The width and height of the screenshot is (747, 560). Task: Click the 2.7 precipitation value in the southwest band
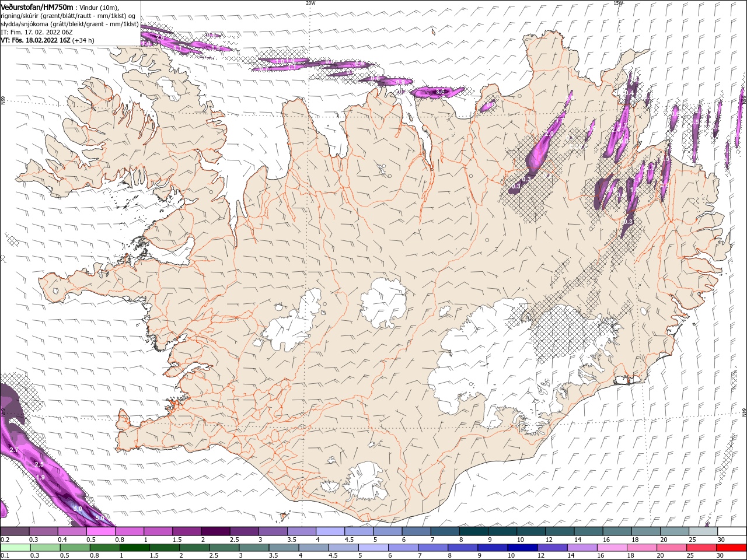click(14, 450)
